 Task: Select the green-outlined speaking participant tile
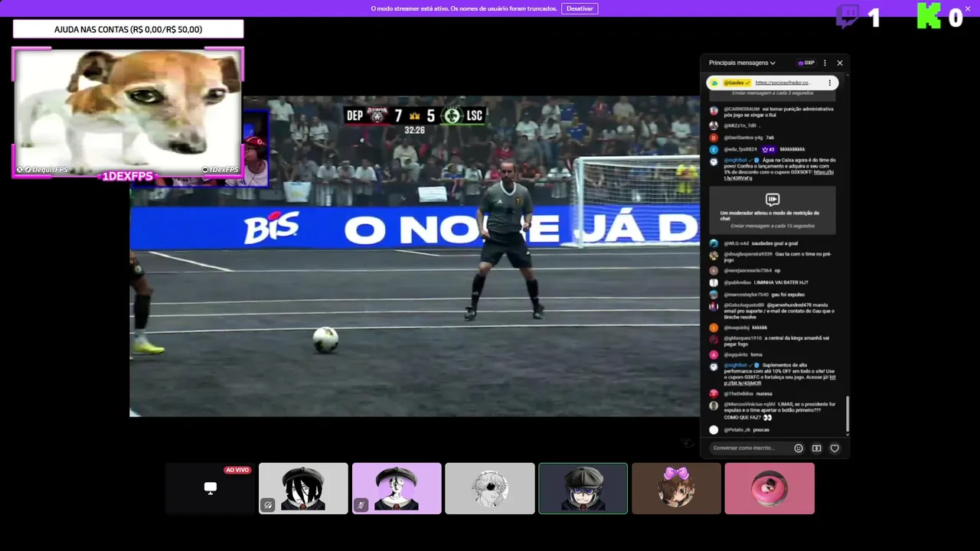583,488
